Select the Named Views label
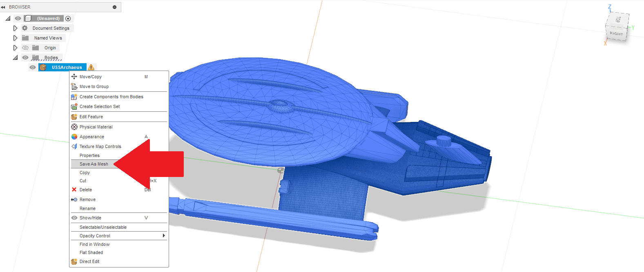Image resolution: width=644 pixels, height=272 pixels. 48,38
